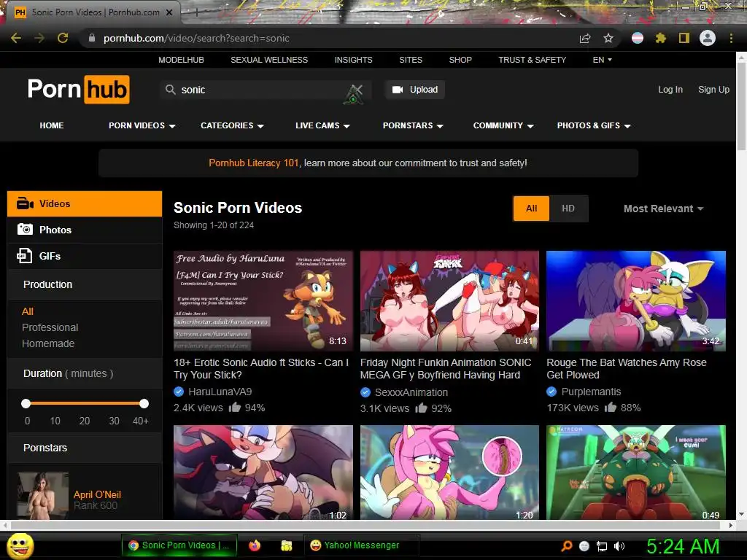
Task: Click the horizontal scrollbar right arrow
Action: [731, 525]
